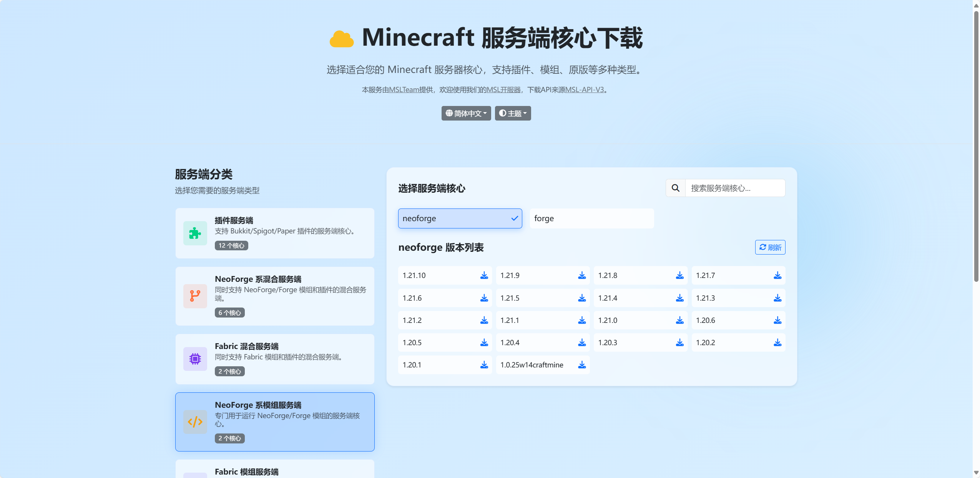This screenshot has width=980, height=478.
Task: Click the 刷新 refresh button
Action: point(770,247)
